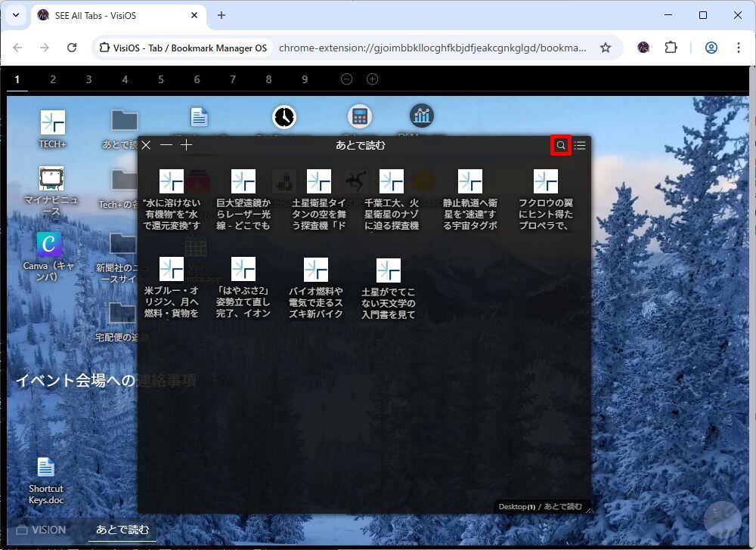This screenshot has height=550, width=756.
Task: Open bookmark '米ブルー・オリジン、月へ燃料・貨物を'
Action: (172, 288)
